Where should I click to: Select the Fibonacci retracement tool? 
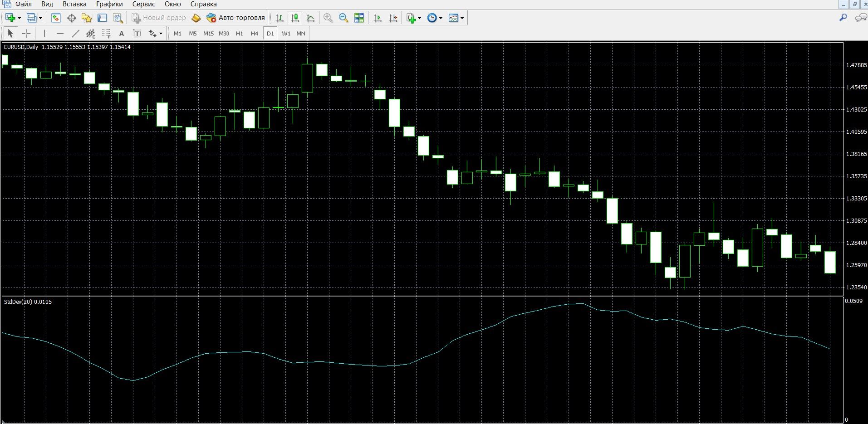pyautogui.click(x=106, y=33)
